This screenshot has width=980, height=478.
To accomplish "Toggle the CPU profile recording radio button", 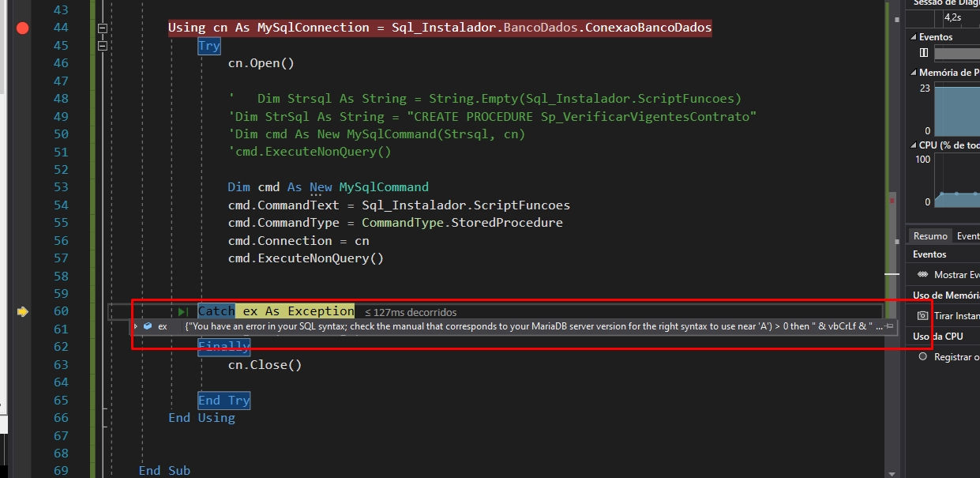I will pos(922,356).
